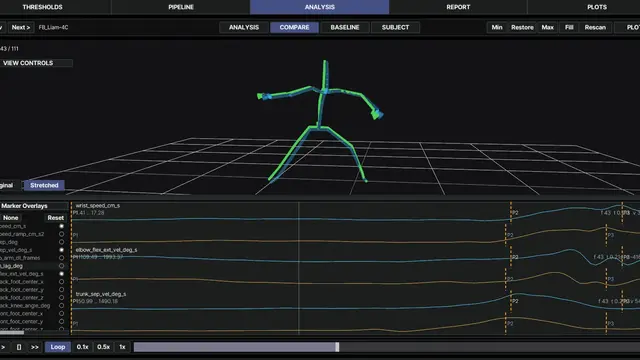Click the Rescan button
The width and height of the screenshot is (640, 360).
595,27
